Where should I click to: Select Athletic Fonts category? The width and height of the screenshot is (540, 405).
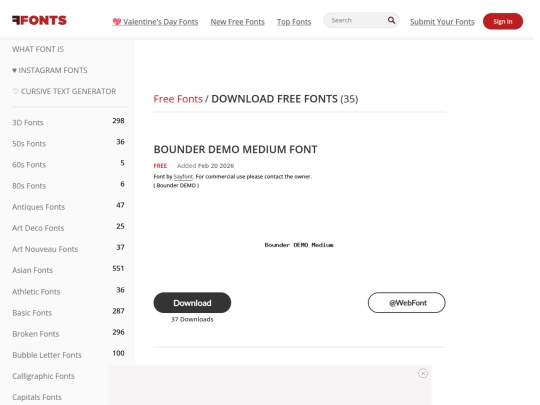coord(36,292)
